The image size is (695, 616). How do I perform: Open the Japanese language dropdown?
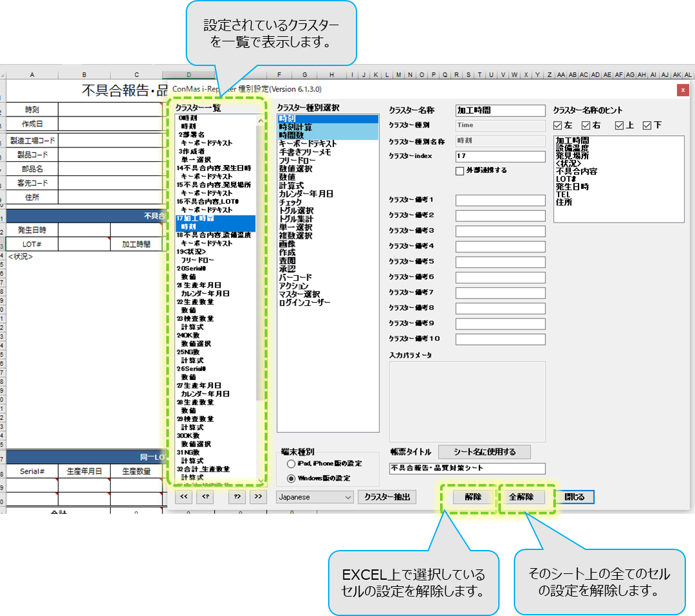tap(314, 497)
